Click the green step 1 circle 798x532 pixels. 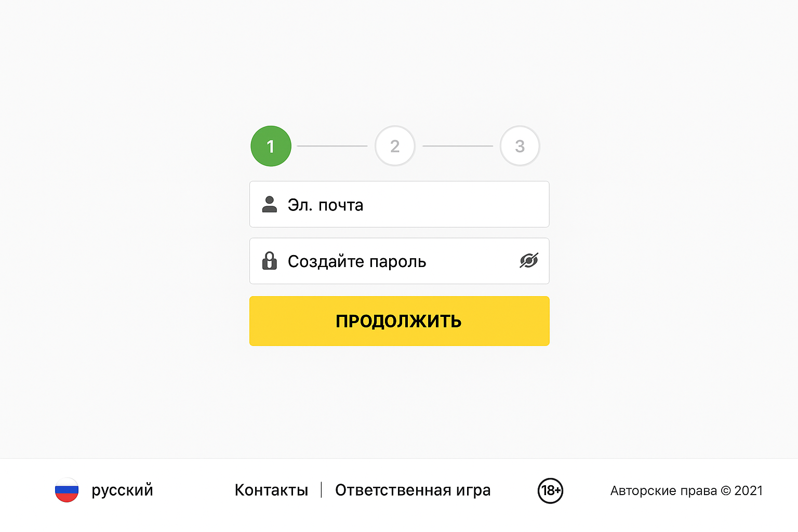pos(271,146)
